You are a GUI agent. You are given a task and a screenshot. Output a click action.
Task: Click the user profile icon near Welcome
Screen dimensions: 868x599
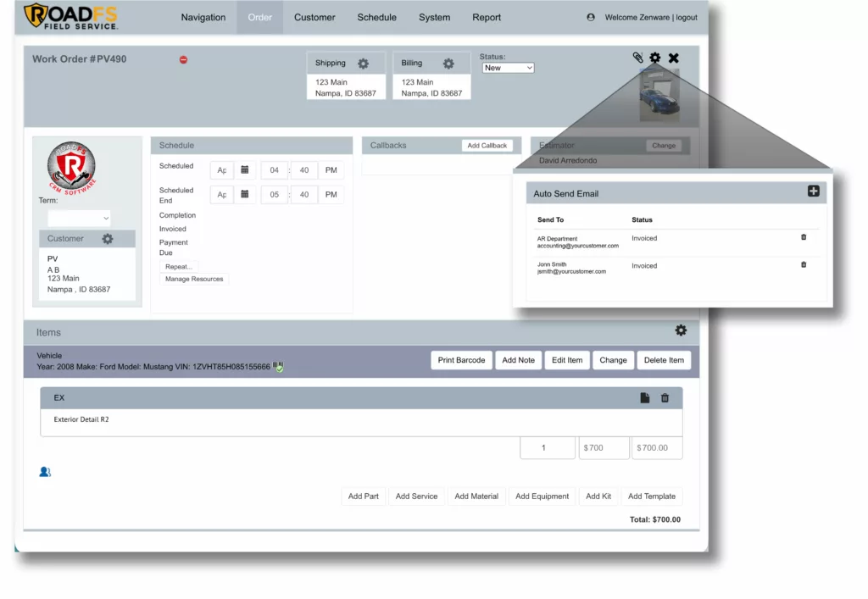[591, 17]
